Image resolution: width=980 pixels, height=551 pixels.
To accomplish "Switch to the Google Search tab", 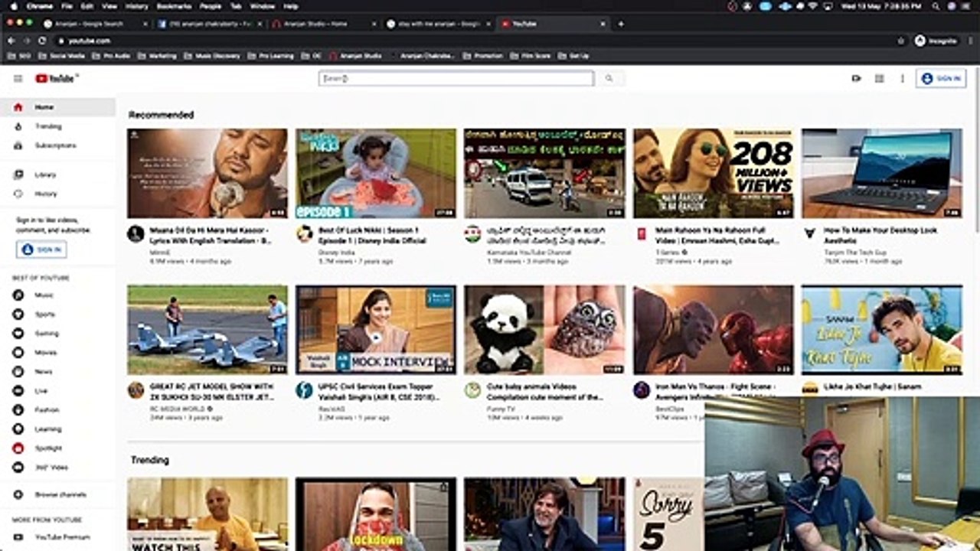I will coord(95,24).
